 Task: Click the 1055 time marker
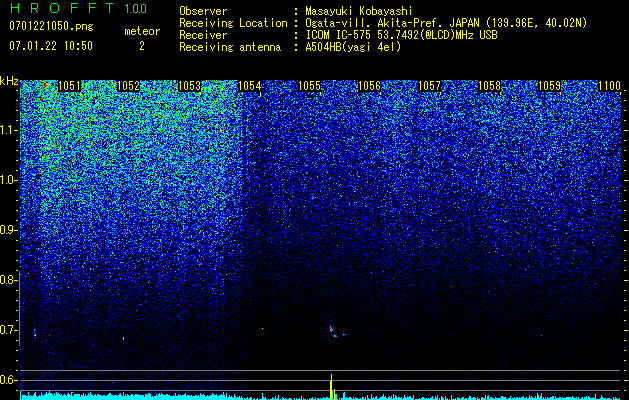pos(310,86)
